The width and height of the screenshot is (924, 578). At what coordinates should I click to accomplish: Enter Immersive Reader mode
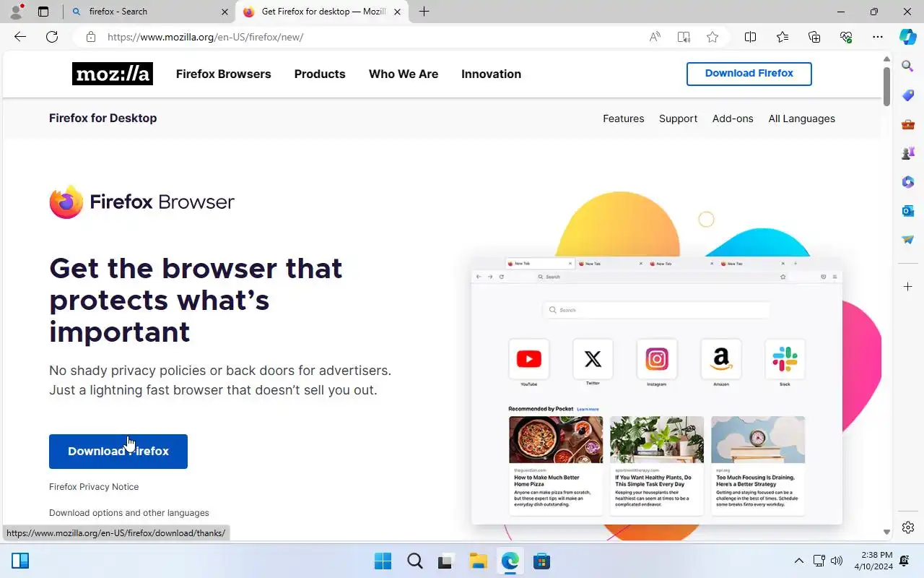click(x=684, y=37)
